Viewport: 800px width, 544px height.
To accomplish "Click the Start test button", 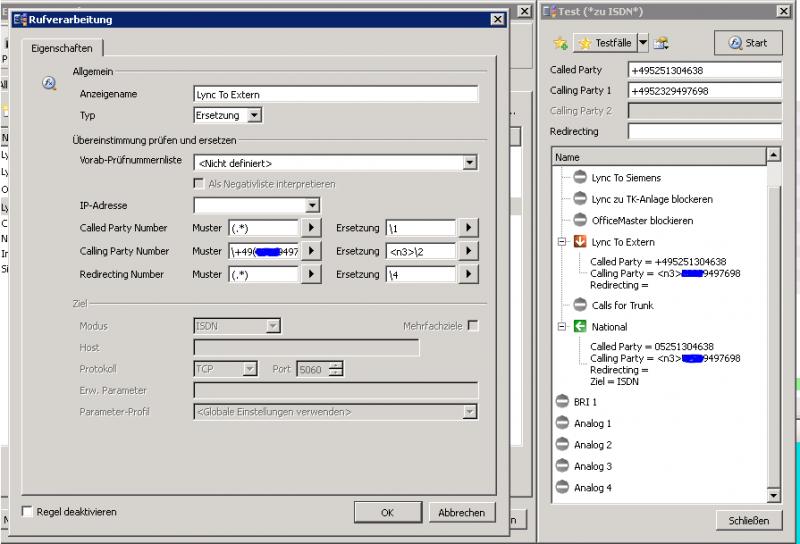I will (748, 43).
